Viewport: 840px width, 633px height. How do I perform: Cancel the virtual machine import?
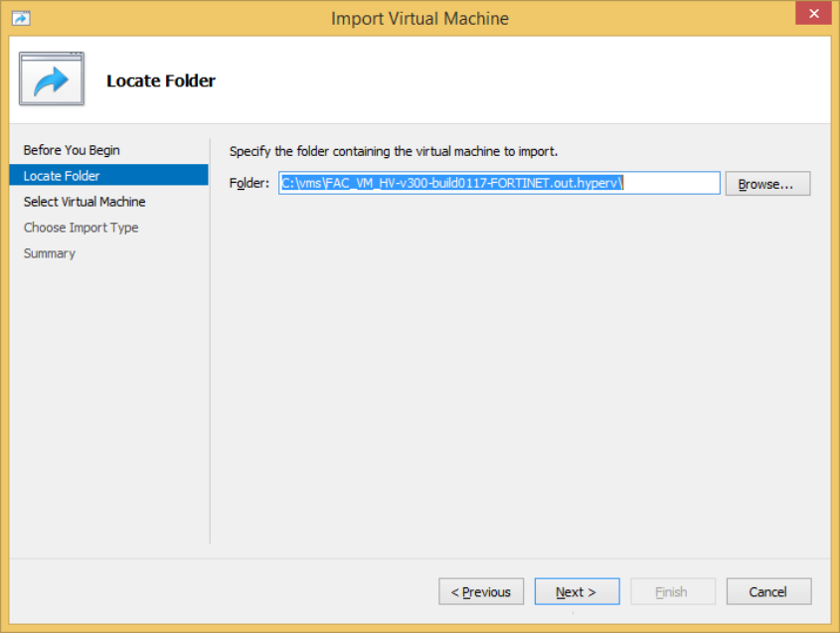(x=768, y=591)
